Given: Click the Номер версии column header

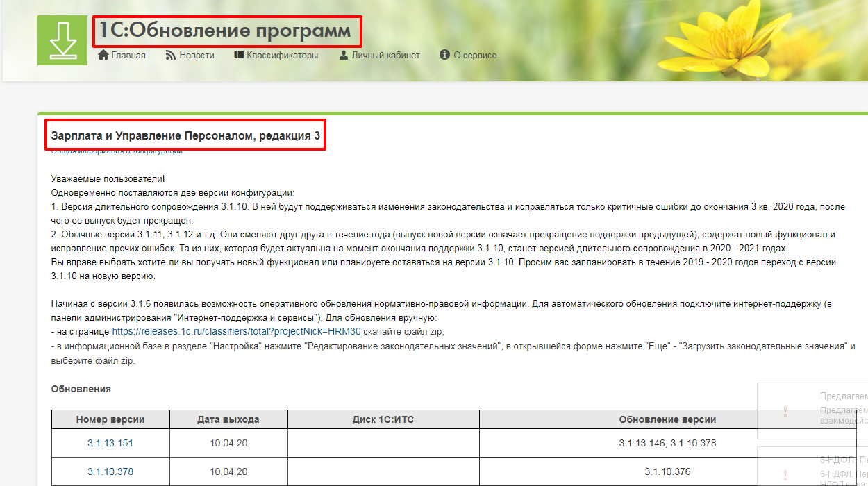Looking at the screenshot, I should (110, 419).
